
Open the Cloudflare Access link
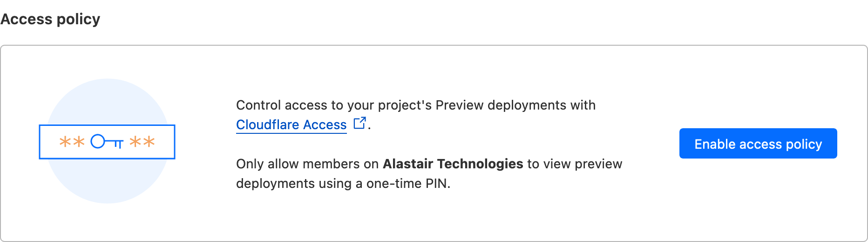click(291, 125)
